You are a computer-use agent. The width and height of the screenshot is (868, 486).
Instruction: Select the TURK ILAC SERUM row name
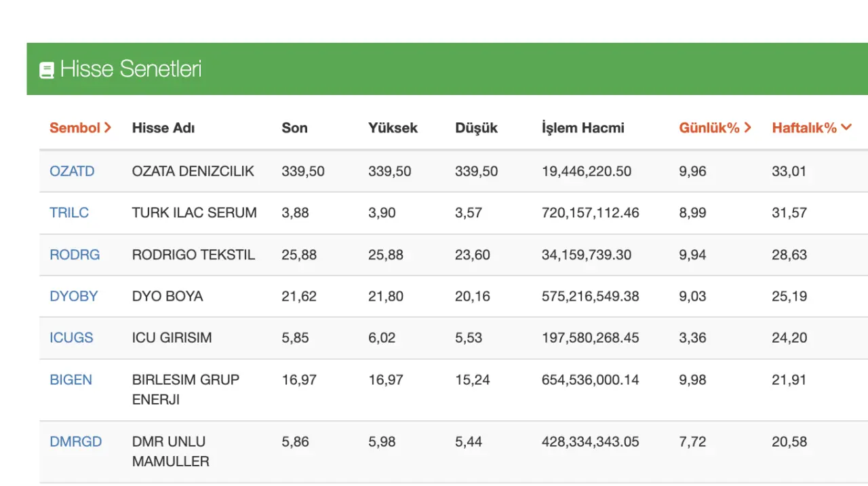tap(194, 212)
